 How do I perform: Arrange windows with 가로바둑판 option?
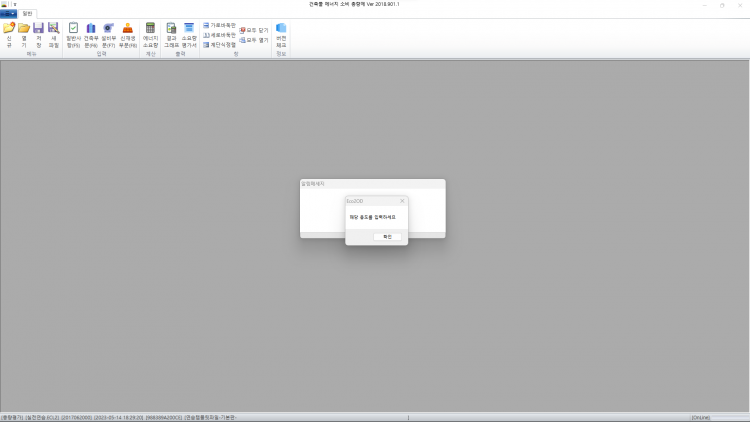pos(220,25)
